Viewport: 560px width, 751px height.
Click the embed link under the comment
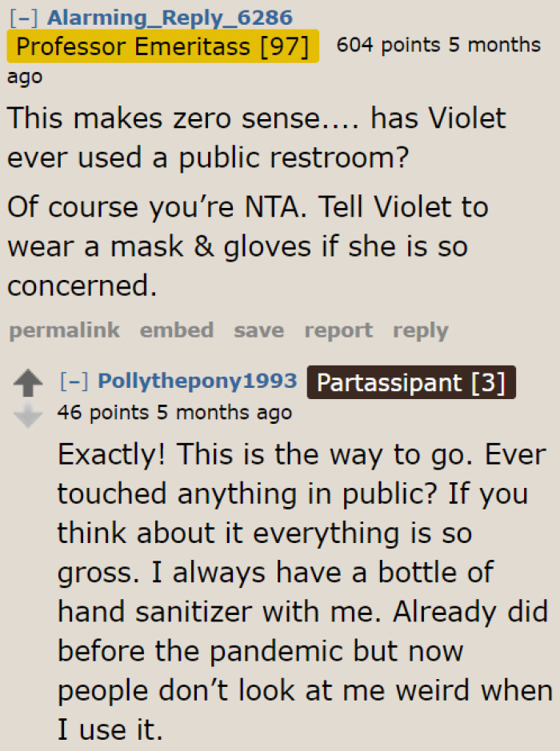pyautogui.click(x=177, y=330)
